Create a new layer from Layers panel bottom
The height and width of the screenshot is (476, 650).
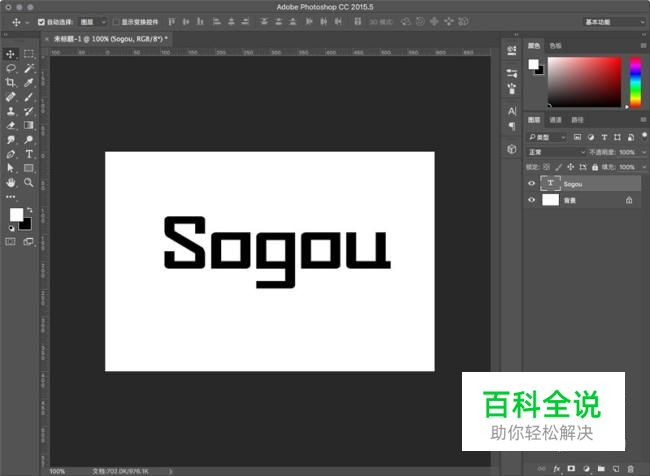pos(616,469)
